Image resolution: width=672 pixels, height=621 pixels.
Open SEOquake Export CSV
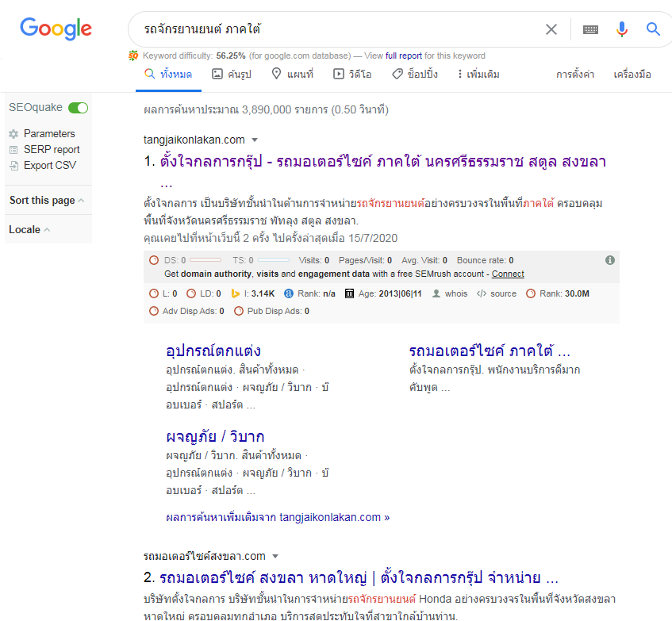click(x=49, y=166)
